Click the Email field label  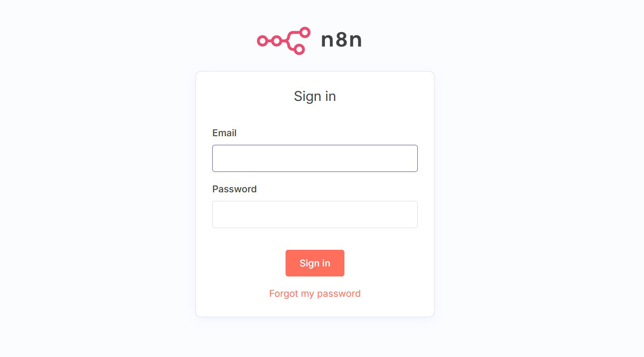pos(224,133)
